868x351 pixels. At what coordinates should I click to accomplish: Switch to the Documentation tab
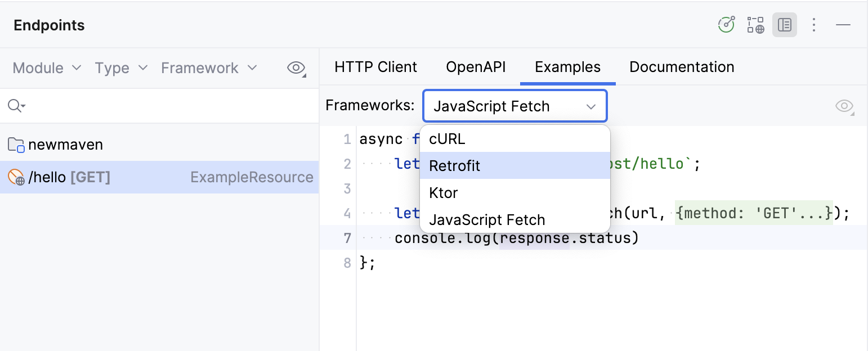(x=681, y=66)
